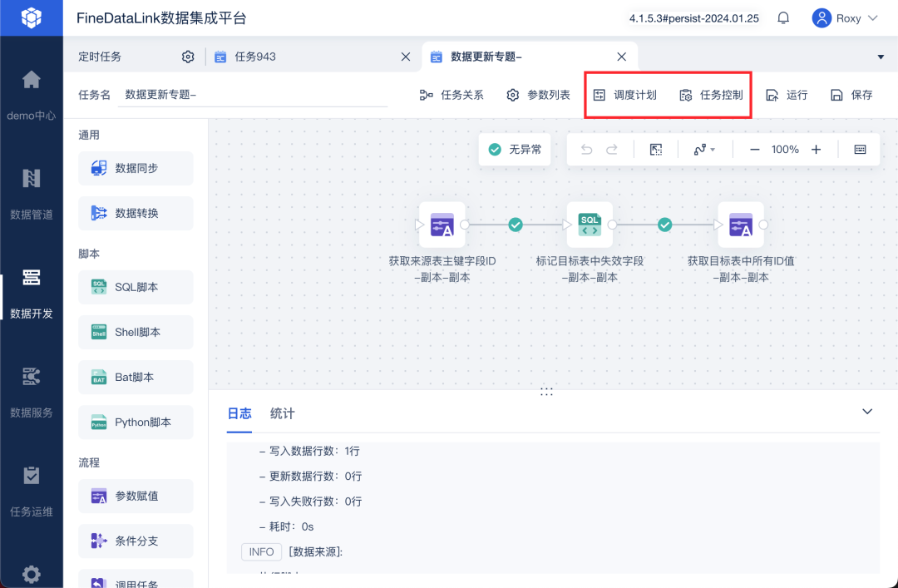898x588 pixels.
Task: Click output port of 获取来源表主键字段ID node
Action: (x=465, y=225)
